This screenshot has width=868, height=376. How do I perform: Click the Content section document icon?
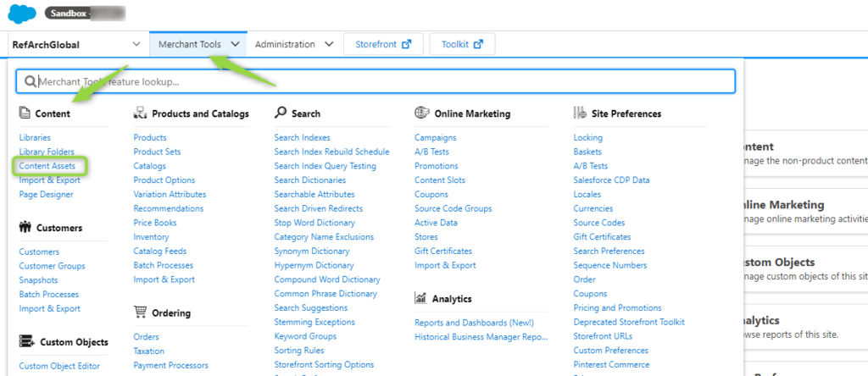pyautogui.click(x=25, y=113)
